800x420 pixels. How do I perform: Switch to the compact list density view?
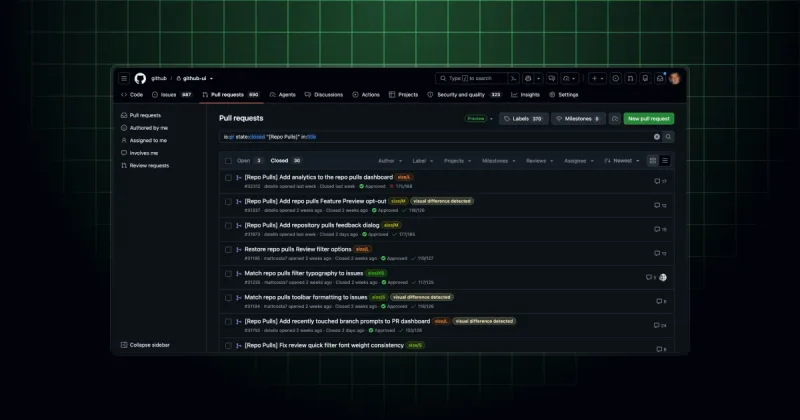(x=665, y=161)
